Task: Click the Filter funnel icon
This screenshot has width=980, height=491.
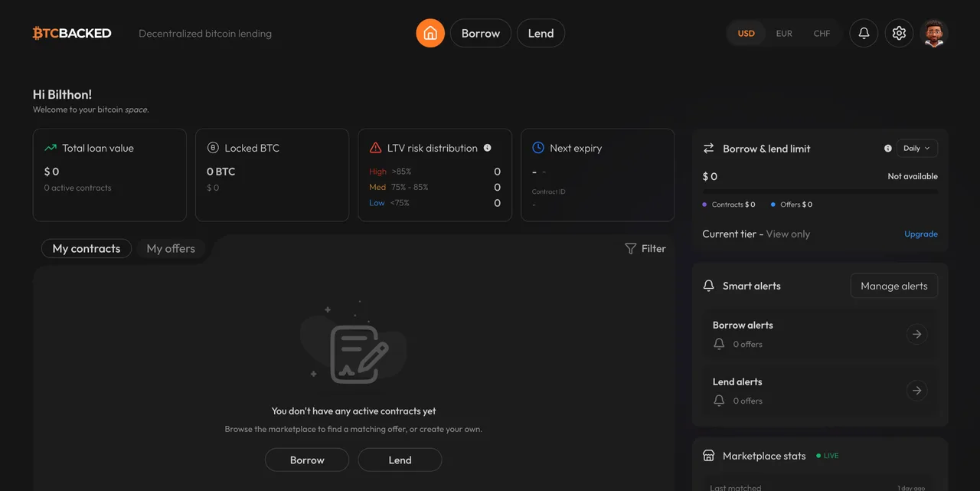Action: click(631, 248)
